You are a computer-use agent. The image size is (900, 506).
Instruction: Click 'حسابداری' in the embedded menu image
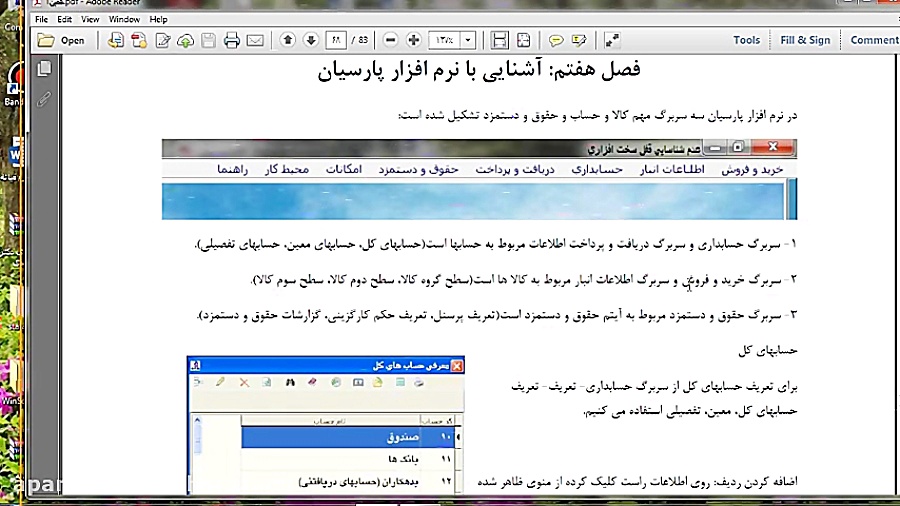pyautogui.click(x=597, y=169)
